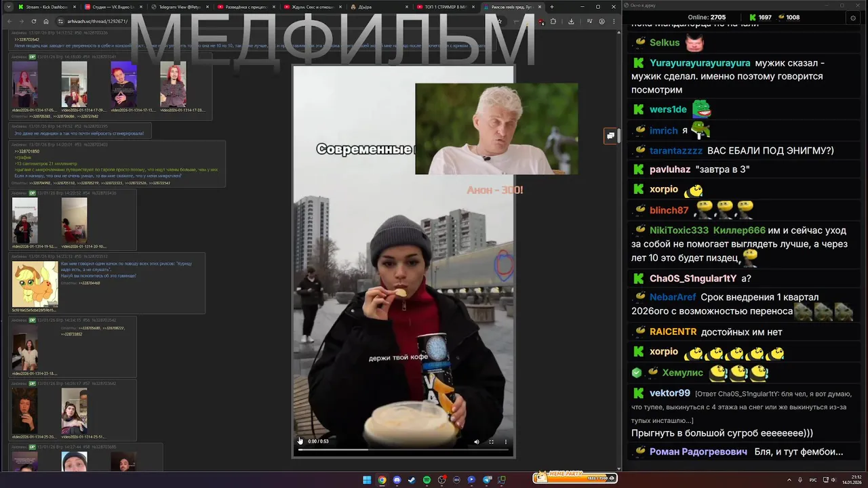The image size is (868, 488).
Task: Enter fullscreen on the video player
Action: pyautogui.click(x=491, y=441)
